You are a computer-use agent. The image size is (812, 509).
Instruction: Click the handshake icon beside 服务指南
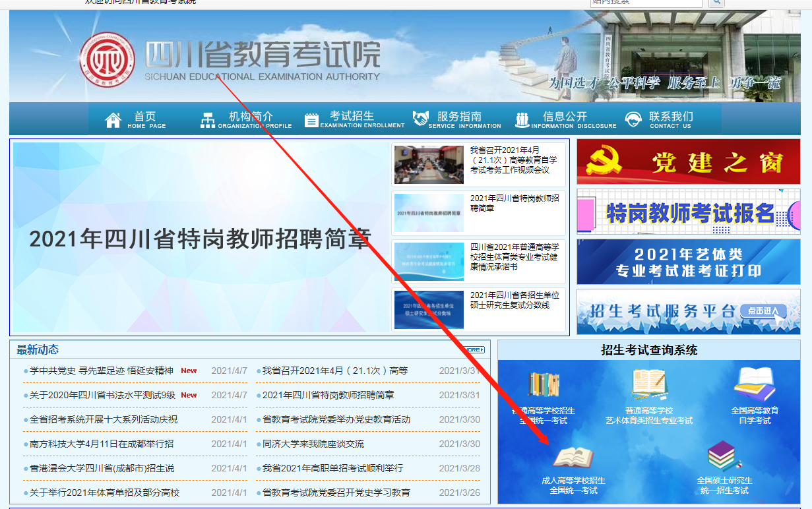420,119
